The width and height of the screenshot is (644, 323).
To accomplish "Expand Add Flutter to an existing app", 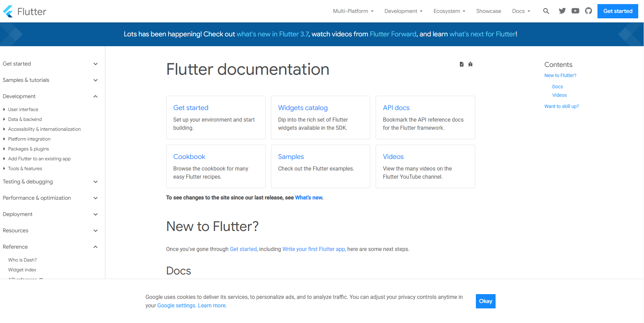I will tap(37, 159).
